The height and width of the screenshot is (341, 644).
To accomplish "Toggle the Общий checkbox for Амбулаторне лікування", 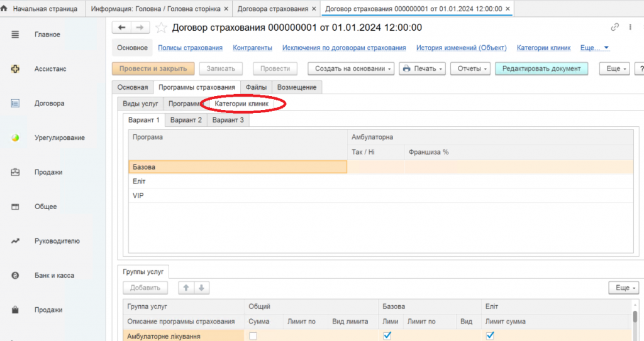I will click(x=253, y=337).
